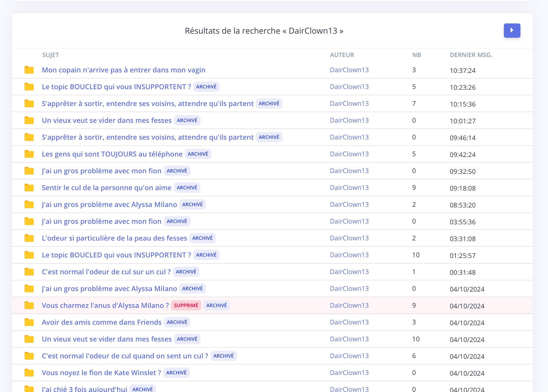548x392 pixels.
Task: Click SUPPRIMÉ badge on highlighted topic
Action: tap(186, 305)
